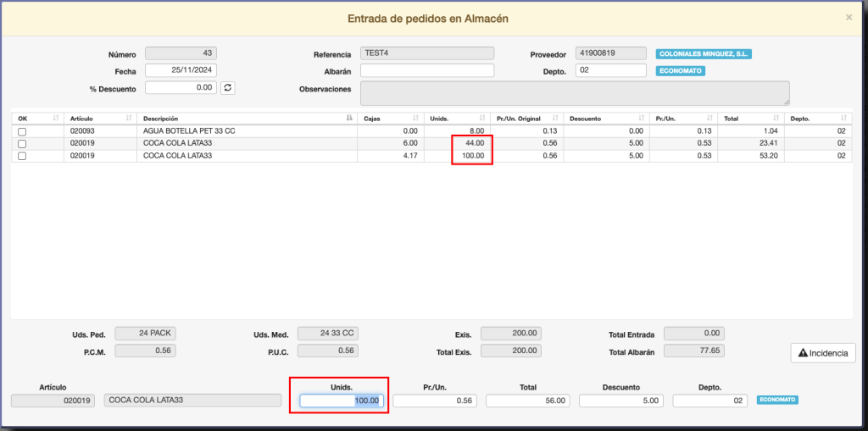Image resolution: width=868 pixels, height=431 pixels.
Task: Click the ECONOMATO tag beside the top Depto.
Action: point(682,71)
